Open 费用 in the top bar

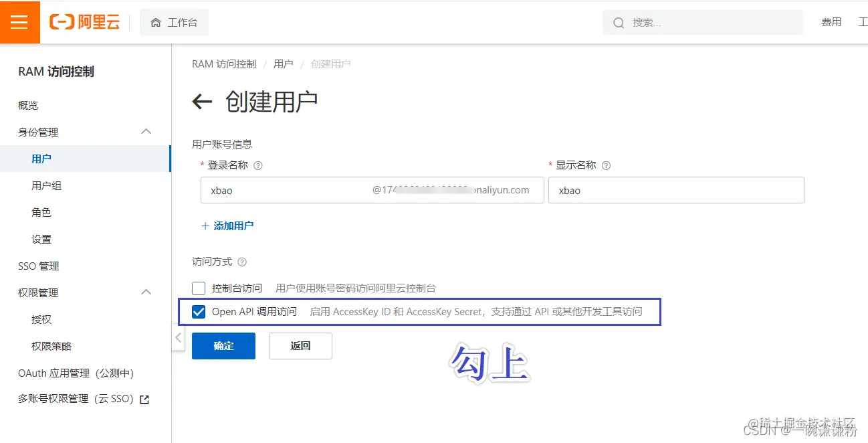pos(831,22)
